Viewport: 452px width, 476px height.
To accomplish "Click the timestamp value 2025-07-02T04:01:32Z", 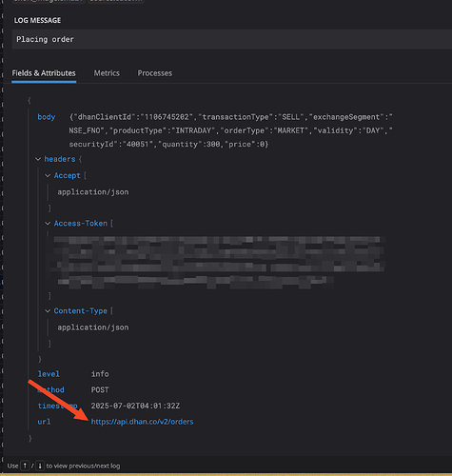I will 135,406.
